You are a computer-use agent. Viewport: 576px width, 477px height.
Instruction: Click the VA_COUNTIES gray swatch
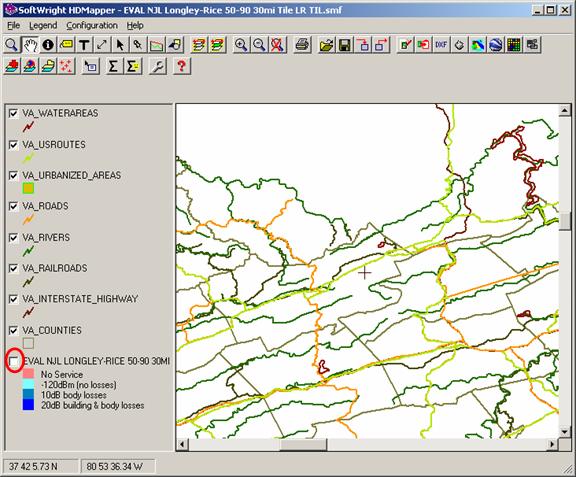(28, 343)
